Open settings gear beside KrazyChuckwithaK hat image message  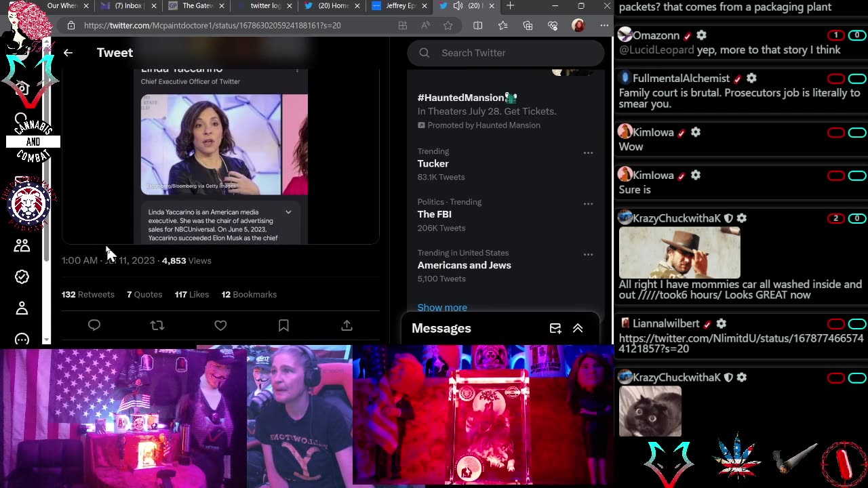[742, 218]
